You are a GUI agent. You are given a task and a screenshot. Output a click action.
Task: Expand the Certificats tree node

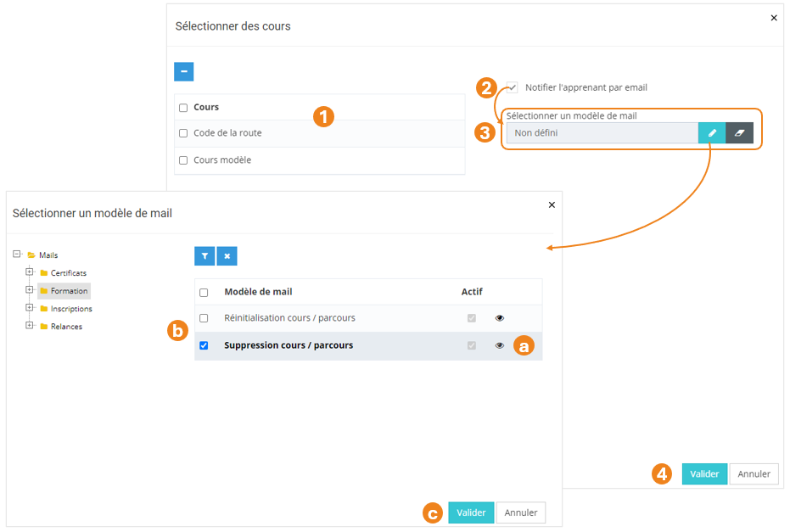pos(30,272)
